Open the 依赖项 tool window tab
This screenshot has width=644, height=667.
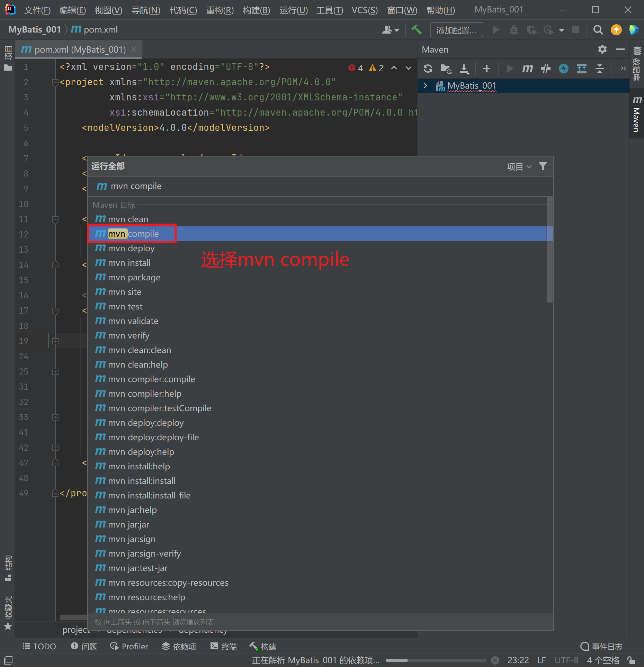[x=179, y=647]
